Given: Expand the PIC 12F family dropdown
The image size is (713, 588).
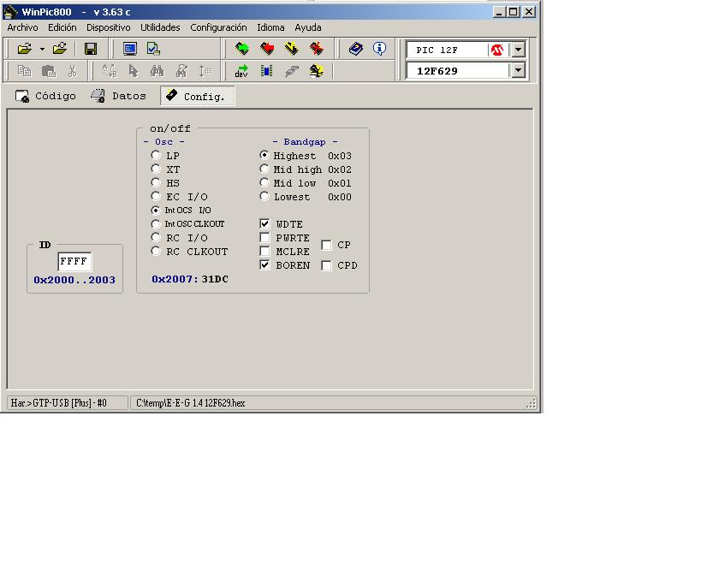Looking at the screenshot, I should coord(518,50).
